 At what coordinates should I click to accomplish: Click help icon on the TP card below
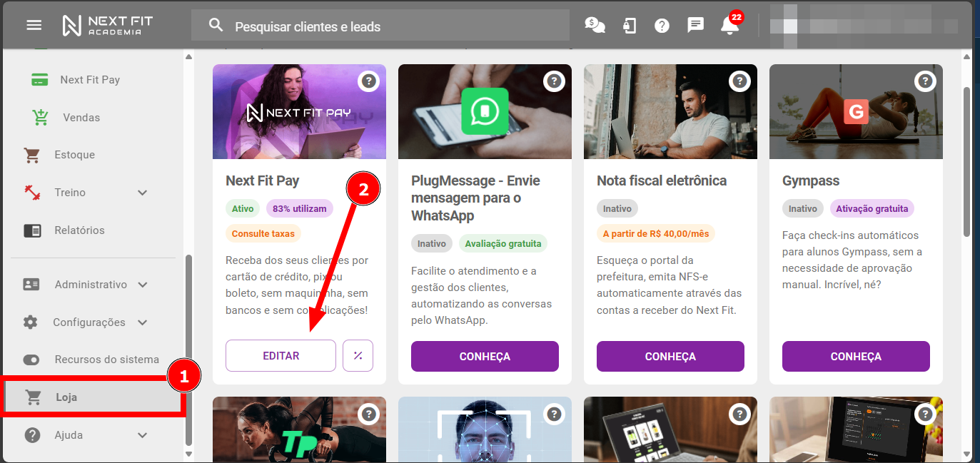point(368,414)
